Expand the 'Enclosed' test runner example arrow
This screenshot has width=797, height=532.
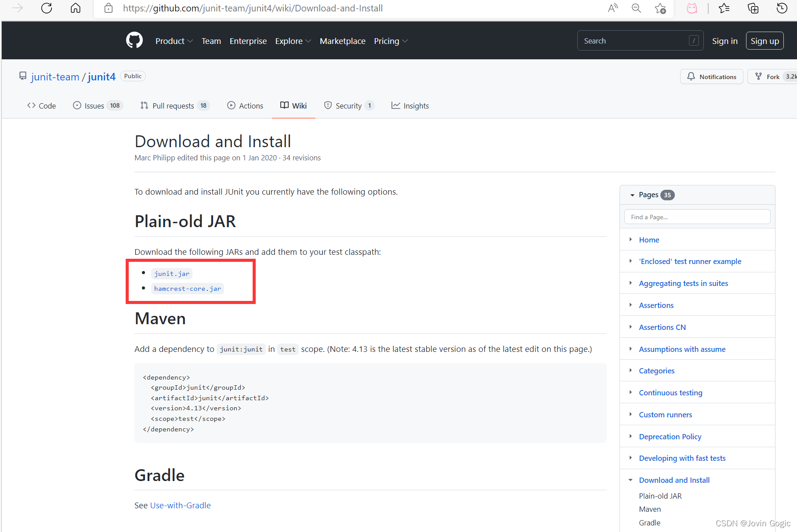click(x=630, y=261)
